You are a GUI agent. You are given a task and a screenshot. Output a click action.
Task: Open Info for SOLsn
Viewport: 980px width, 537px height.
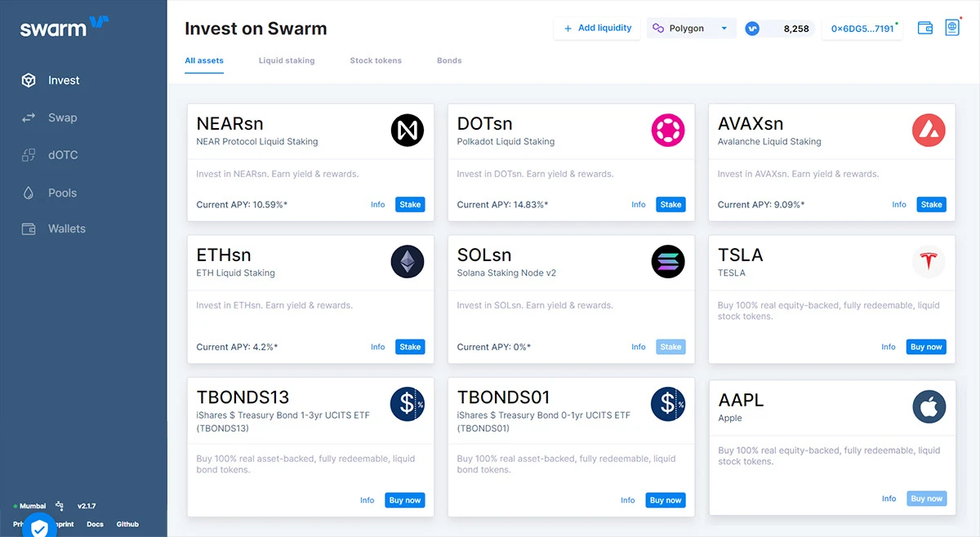[639, 347]
